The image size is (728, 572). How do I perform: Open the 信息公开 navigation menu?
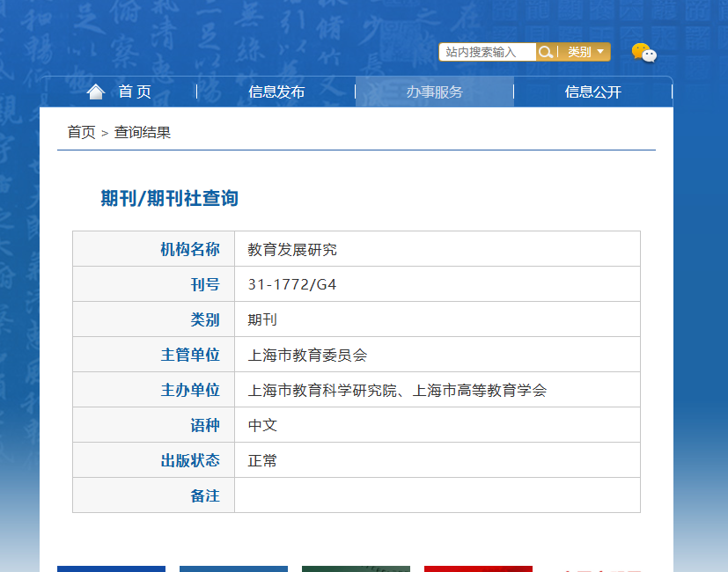593,92
